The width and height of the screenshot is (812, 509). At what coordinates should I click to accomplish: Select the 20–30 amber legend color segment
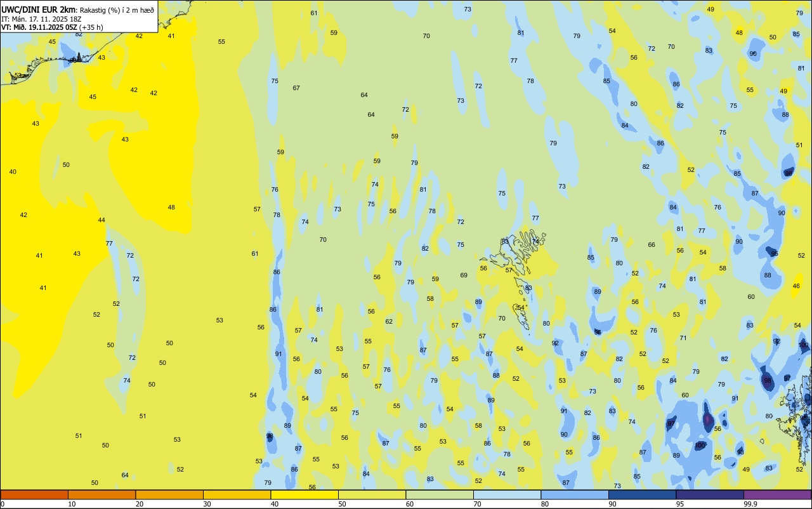[169, 494]
